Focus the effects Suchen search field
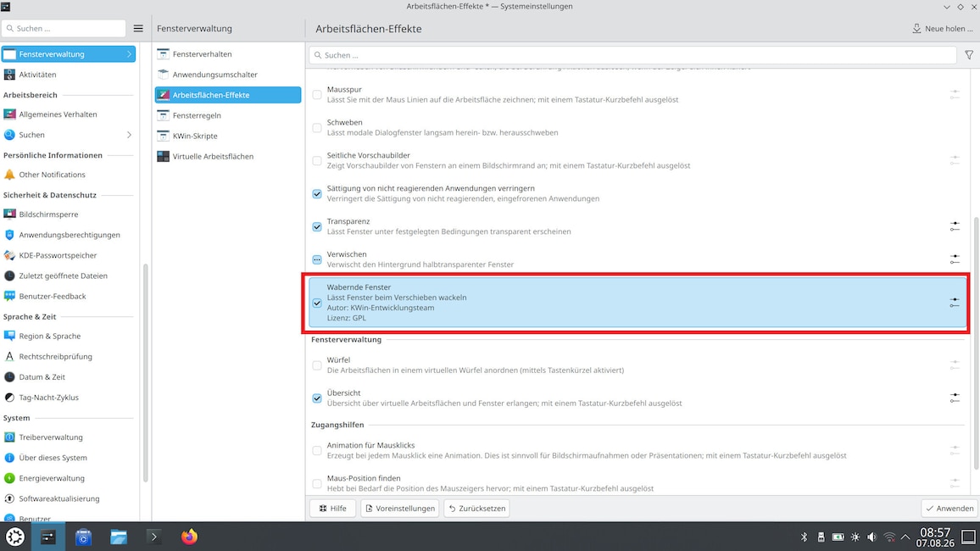Viewport: 980px width, 551px height. 632,55
